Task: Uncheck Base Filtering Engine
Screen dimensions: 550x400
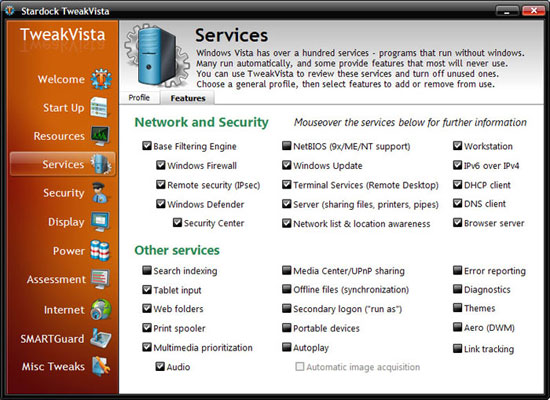Action: pos(147,146)
